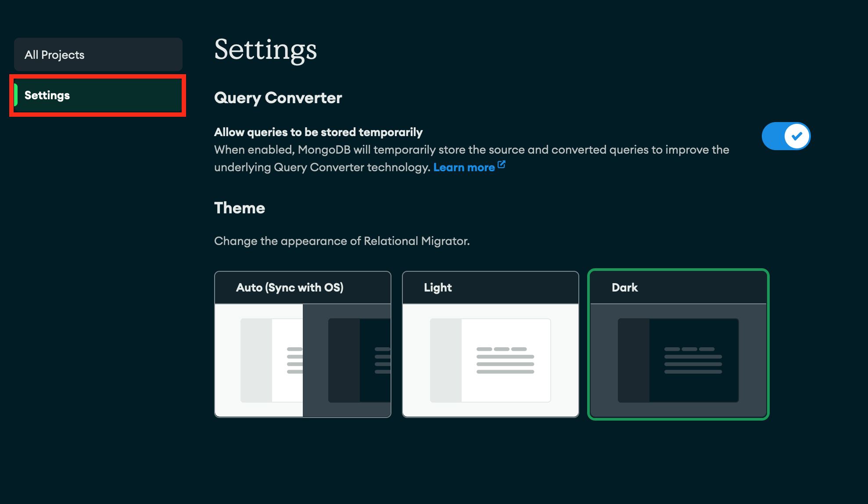Image resolution: width=868 pixels, height=504 pixels.
Task: Click the dark half of Auto preview
Action: click(x=347, y=360)
